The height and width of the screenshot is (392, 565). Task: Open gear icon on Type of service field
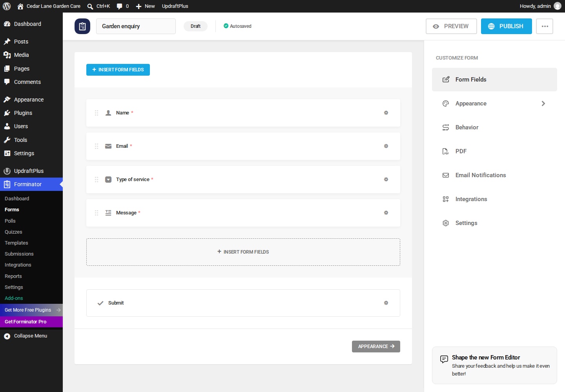click(386, 180)
